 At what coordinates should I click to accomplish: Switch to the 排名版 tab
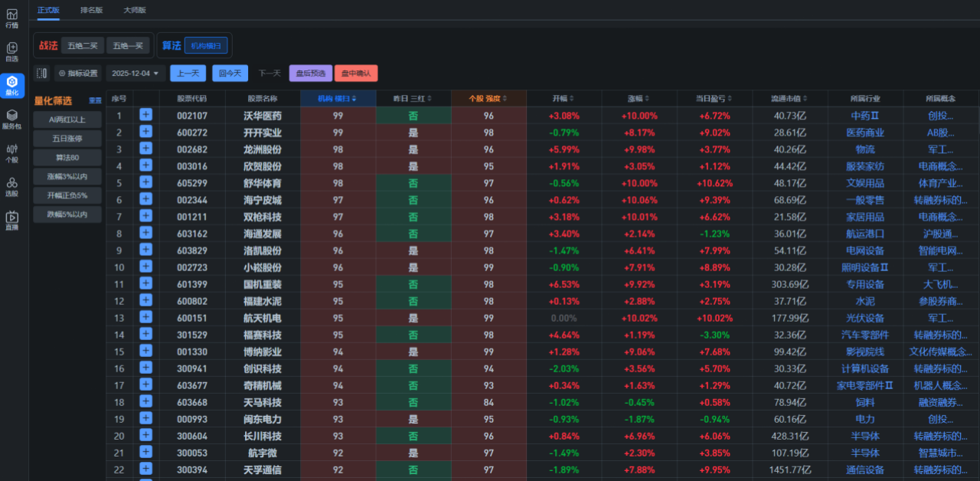pyautogui.click(x=91, y=10)
